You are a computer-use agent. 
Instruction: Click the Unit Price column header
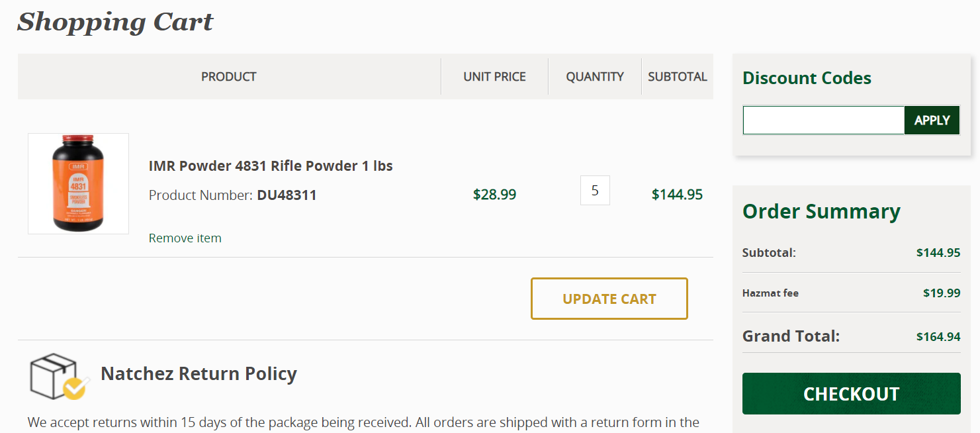point(494,77)
